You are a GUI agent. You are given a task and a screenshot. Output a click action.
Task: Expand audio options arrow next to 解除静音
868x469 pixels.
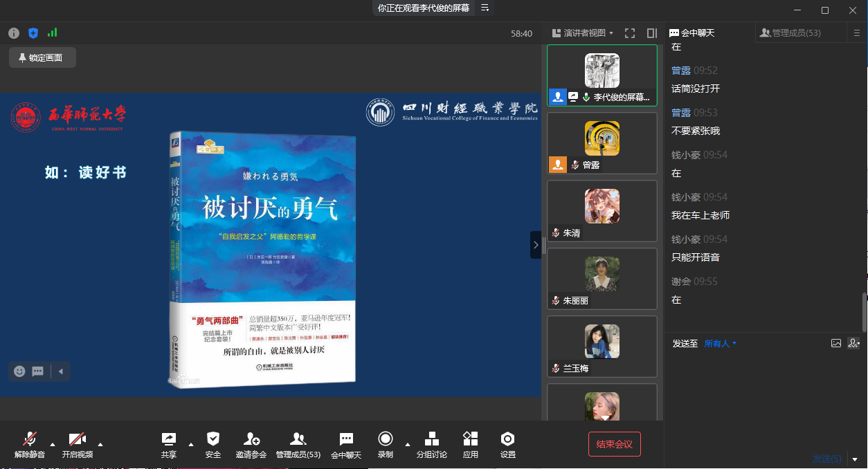click(x=53, y=444)
